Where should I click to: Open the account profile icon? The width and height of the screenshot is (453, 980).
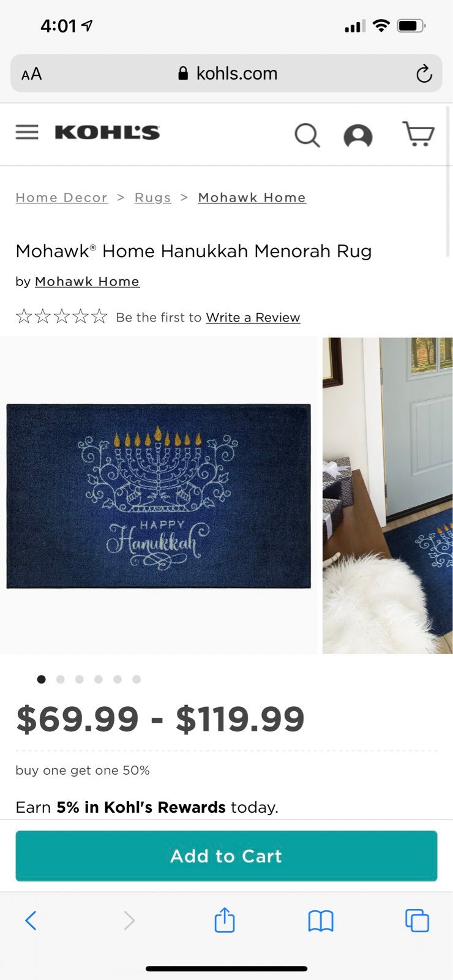click(358, 136)
